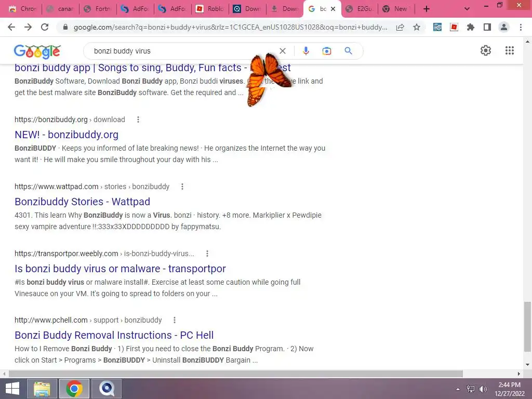532x399 pixels.
Task: Start voice search with the microphone
Action: 305,51
